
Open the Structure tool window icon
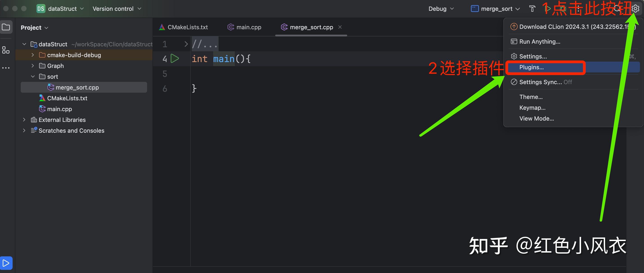pyautogui.click(x=6, y=50)
